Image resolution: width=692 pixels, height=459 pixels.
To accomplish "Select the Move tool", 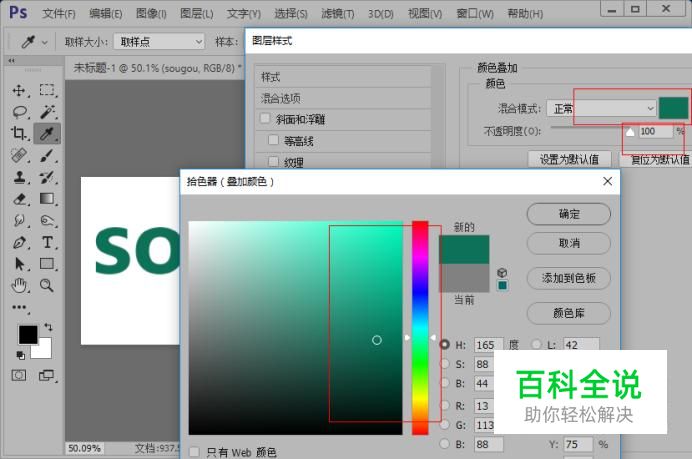I will [19, 90].
